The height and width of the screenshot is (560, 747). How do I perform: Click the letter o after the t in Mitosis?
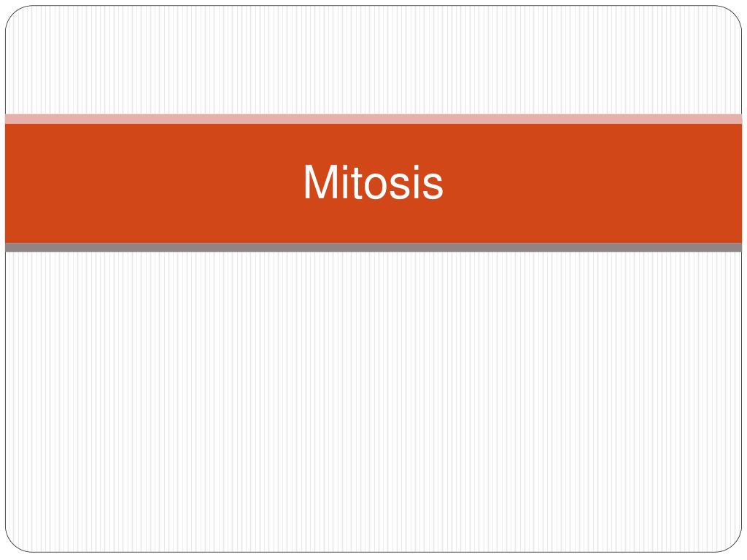(374, 186)
